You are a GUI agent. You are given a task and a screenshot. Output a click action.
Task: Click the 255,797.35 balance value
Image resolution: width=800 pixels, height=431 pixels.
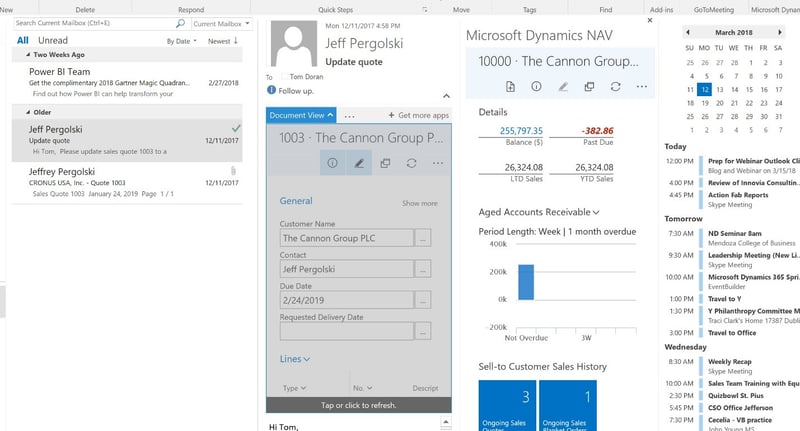click(x=521, y=131)
